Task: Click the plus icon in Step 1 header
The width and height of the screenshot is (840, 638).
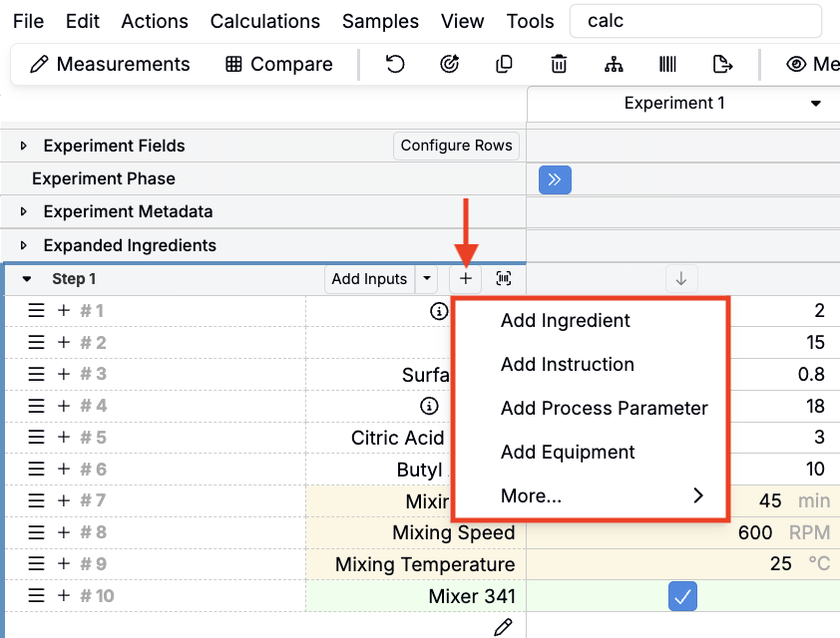Action: [466, 279]
